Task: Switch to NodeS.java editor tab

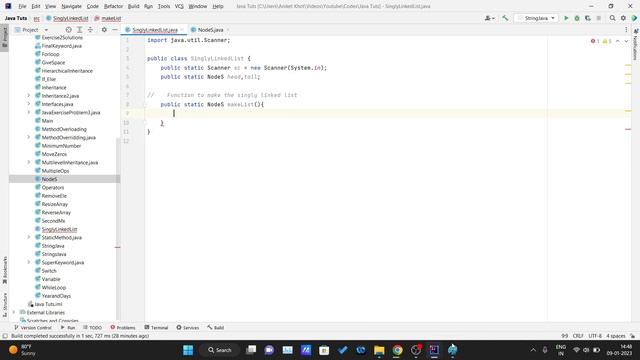Action: (210, 30)
